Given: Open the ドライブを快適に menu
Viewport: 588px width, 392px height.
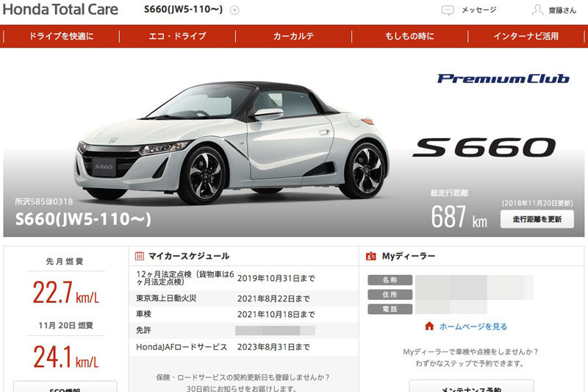Looking at the screenshot, I should click(x=61, y=36).
